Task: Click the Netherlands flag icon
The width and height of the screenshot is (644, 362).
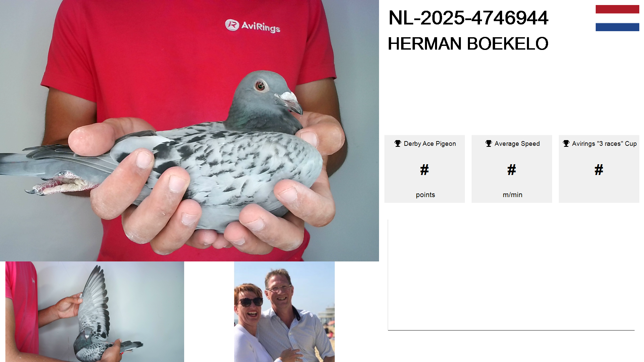Action: pyautogui.click(x=617, y=18)
